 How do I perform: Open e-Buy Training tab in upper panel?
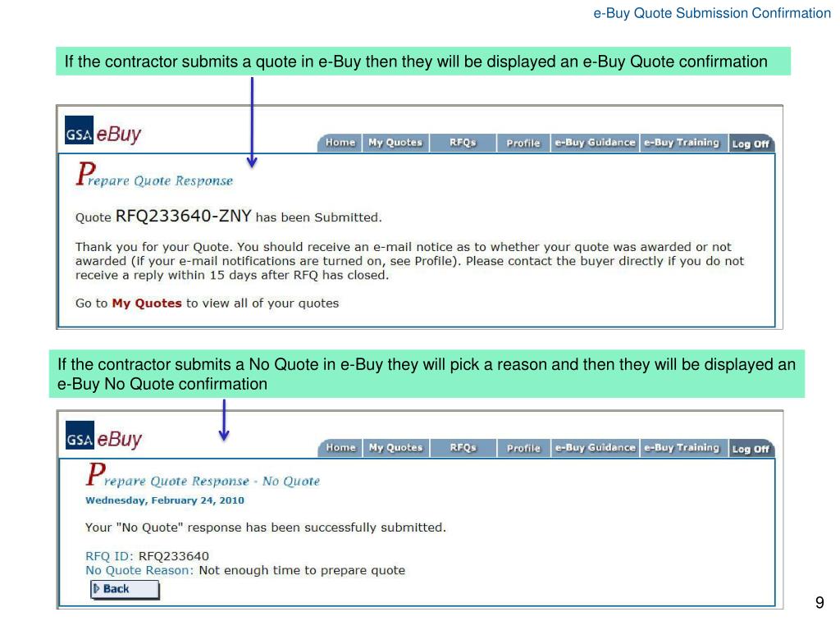point(682,143)
